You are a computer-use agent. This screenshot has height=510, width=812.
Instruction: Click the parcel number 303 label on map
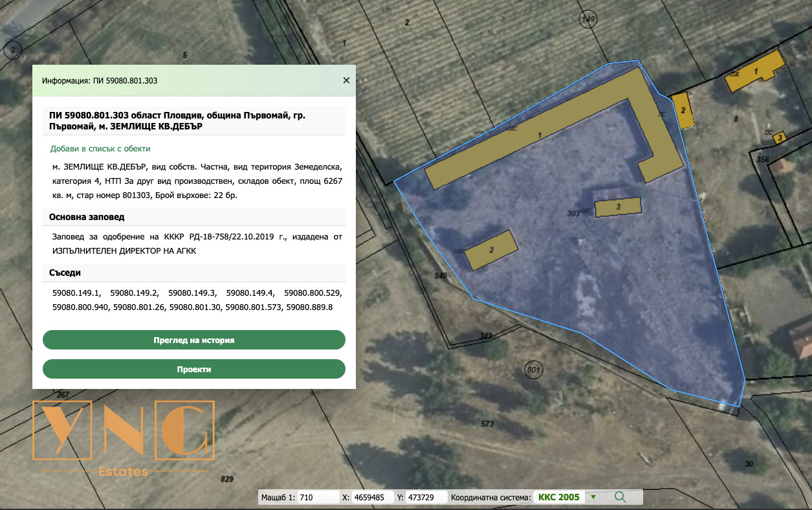point(573,213)
